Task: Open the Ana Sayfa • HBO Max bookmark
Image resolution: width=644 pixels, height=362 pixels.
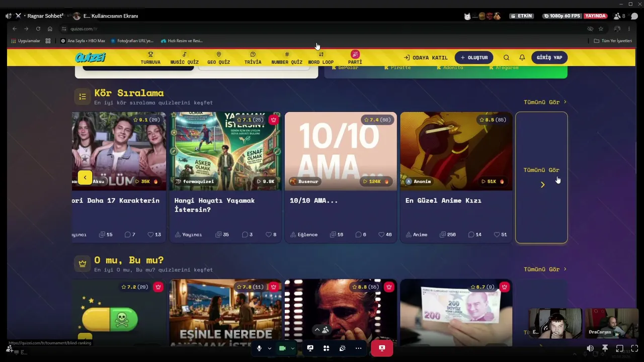Action: point(83,41)
